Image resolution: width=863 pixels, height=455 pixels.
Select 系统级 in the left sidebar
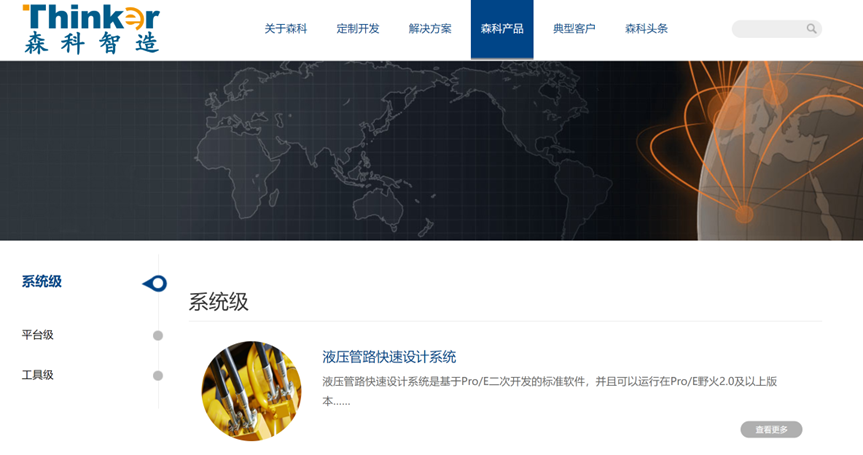[x=42, y=282]
